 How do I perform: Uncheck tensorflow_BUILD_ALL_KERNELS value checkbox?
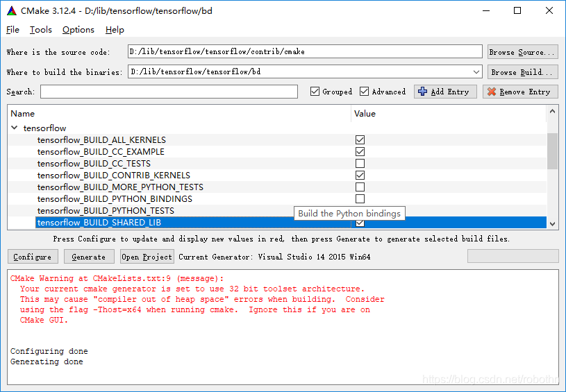[x=360, y=140]
